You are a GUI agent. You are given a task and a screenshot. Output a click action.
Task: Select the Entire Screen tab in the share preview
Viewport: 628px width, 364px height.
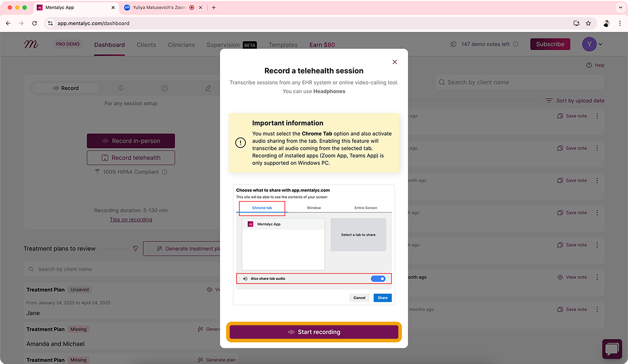[x=366, y=208]
